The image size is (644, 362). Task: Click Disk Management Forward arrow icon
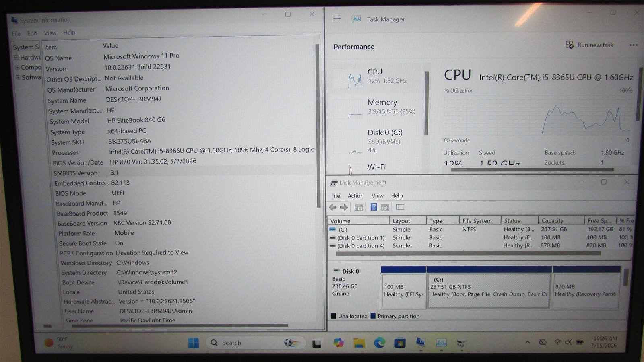coord(344,207)
